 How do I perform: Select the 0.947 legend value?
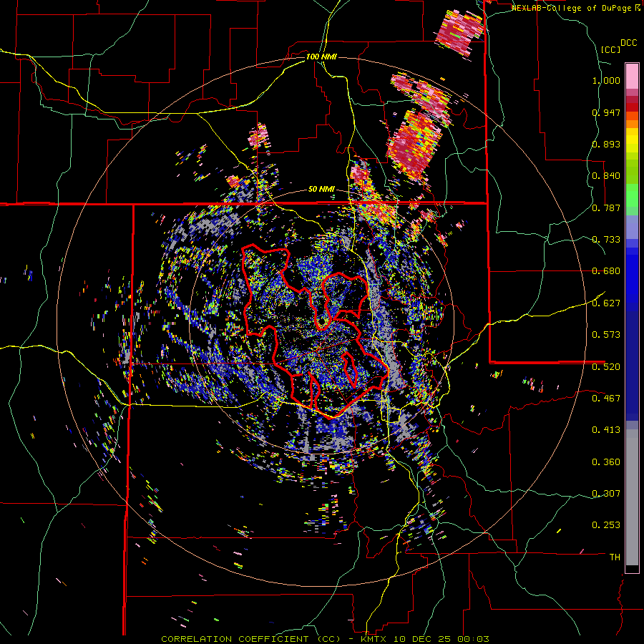pos(606,112)
